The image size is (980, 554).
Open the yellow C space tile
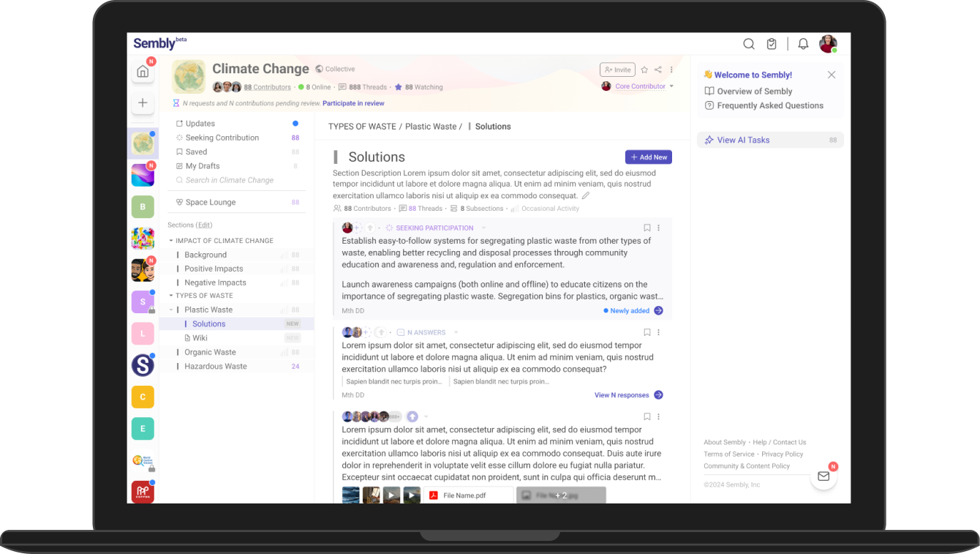pos(143,397)
